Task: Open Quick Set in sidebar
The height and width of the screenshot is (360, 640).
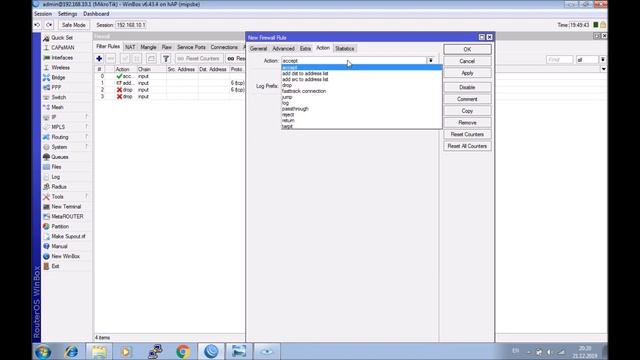Action: tap(62, 38)
